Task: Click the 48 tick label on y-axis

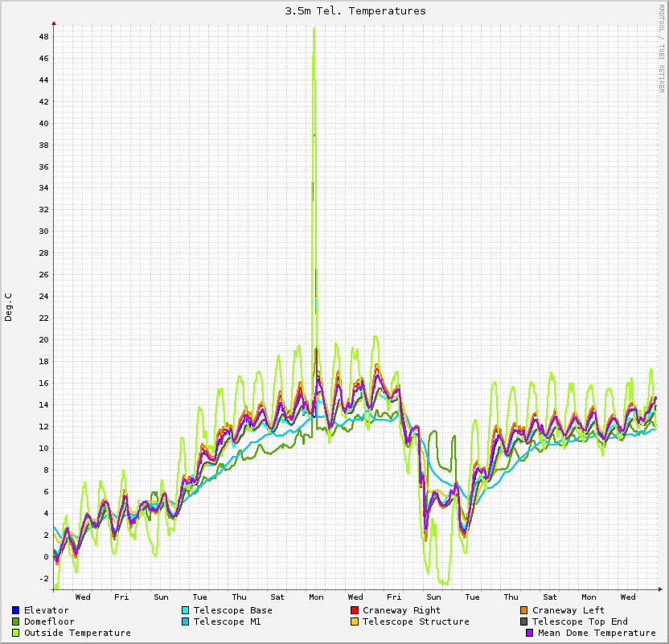Action: (x=44, y=37)
